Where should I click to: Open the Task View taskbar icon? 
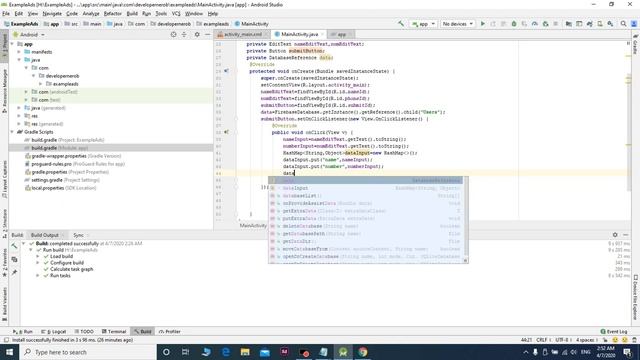coord(186,352)
